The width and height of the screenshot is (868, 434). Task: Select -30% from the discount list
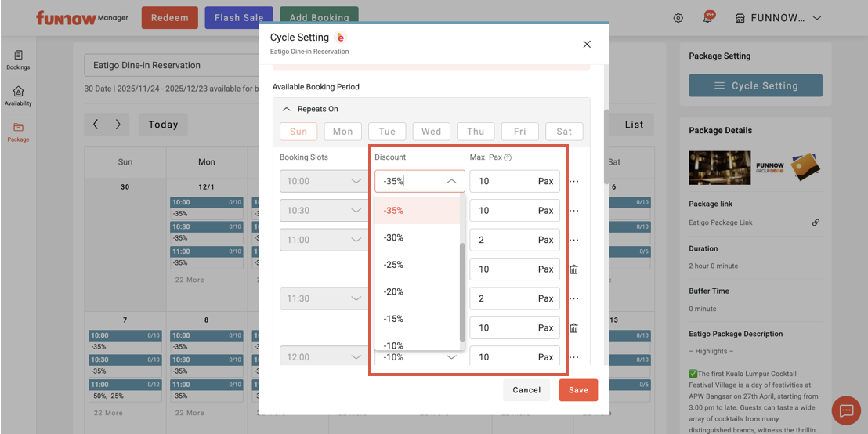pyautogui.click(x=393, y=237)
